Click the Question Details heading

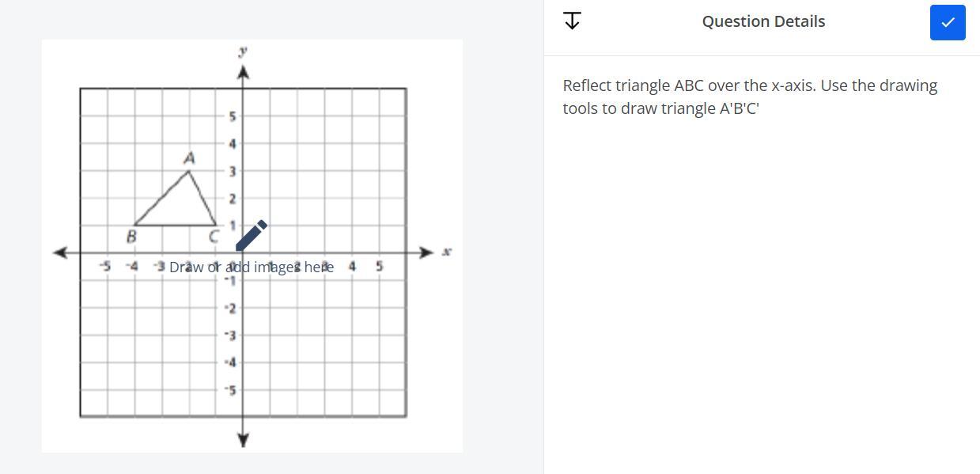coord(763,21)
